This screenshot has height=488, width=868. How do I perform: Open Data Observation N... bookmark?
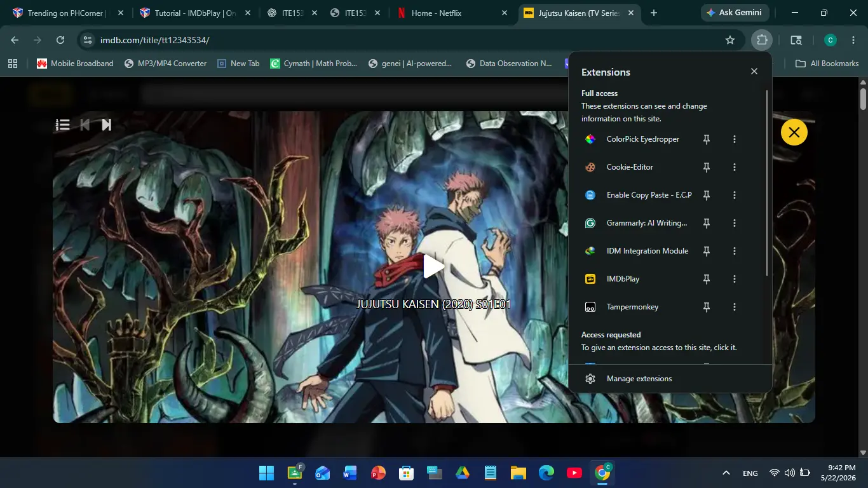pyautogui.click(x=509, y=64)
